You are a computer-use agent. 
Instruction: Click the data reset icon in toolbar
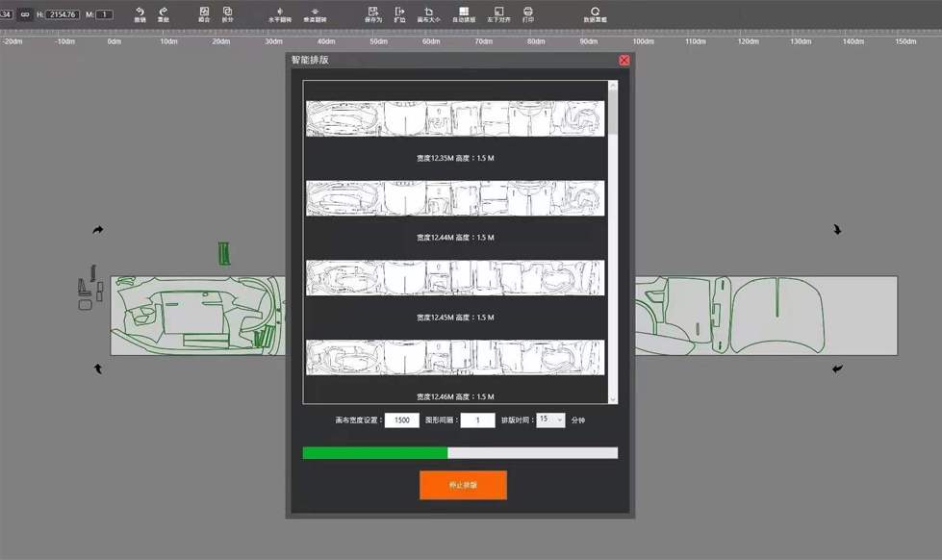tap(595, 13)
